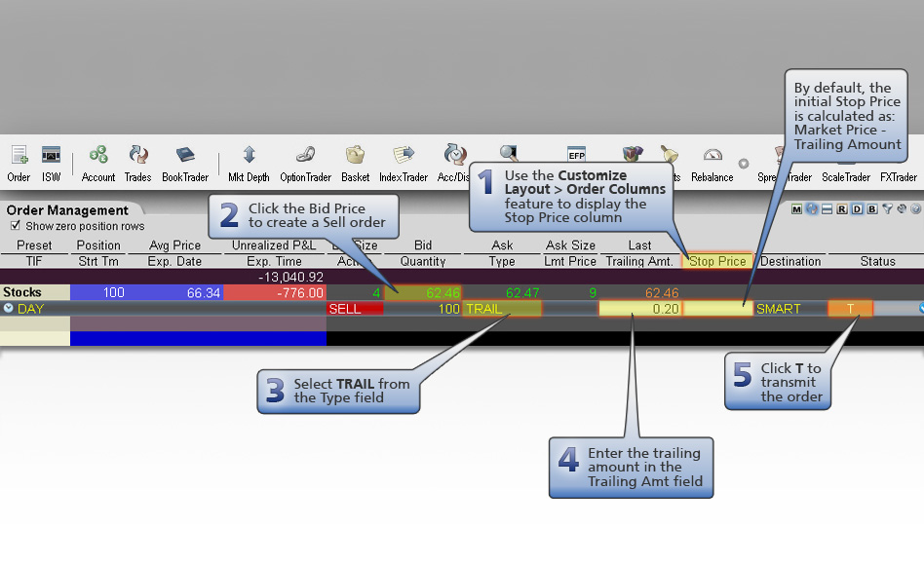924x565 pixels.
Task: Select the Order Management tab
Action: pos(68,210)
